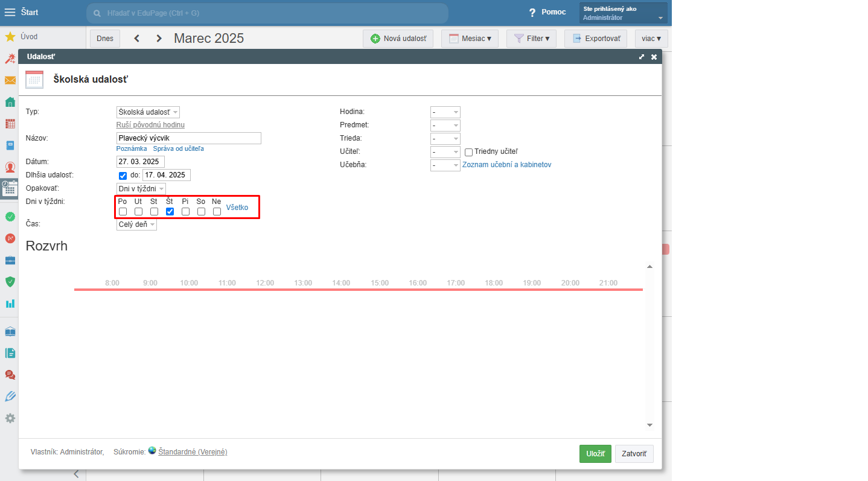The height and width of the screenshot is (481, 868).
Task: Open the red person profile icon
Action: pyautogui.click(x=10, y=167)
